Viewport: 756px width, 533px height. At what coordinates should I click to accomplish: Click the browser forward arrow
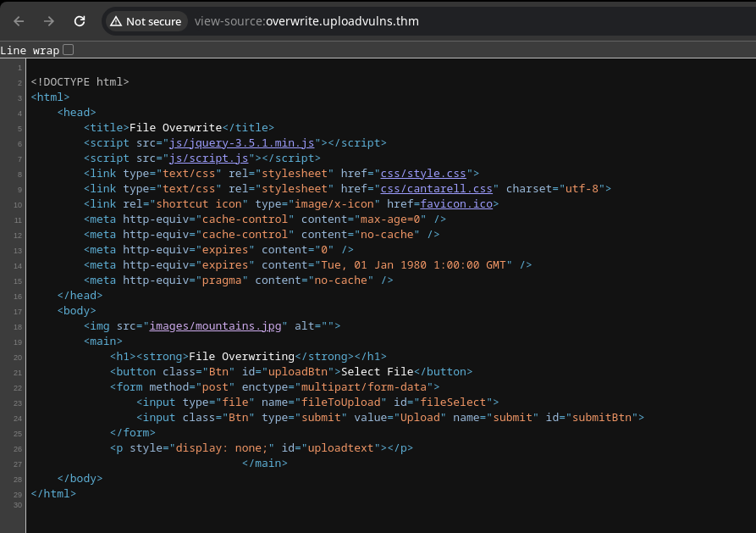point(49,21)
